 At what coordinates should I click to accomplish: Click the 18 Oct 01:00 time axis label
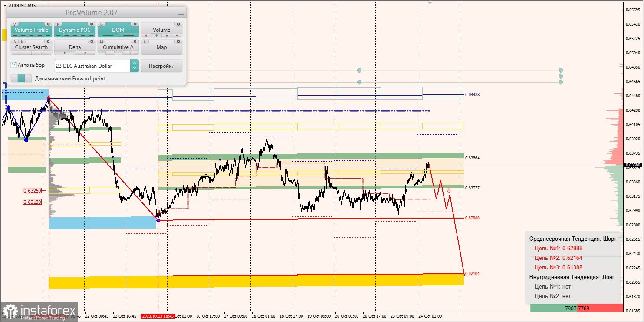[263, 316]
